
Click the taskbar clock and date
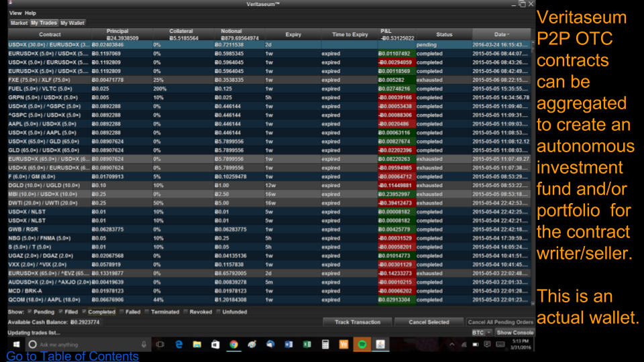point(521,345)
